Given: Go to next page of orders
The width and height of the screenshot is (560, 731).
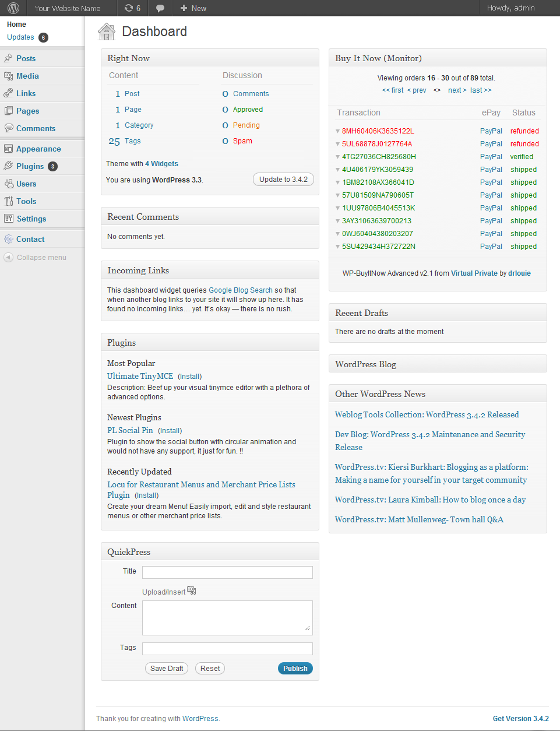Looking at the screenshot, I should pos(457,90).
